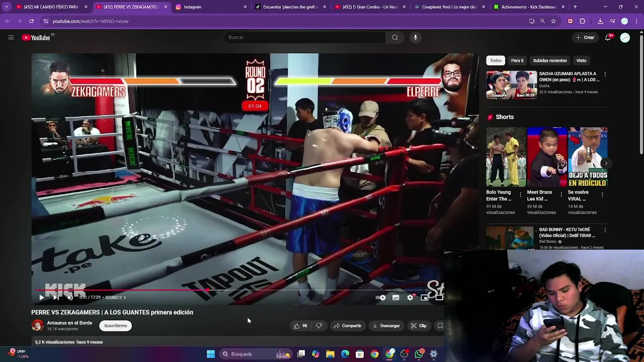The image size is (644, 362).
Task: Share the video via Compartir
Action: point(348,326)
